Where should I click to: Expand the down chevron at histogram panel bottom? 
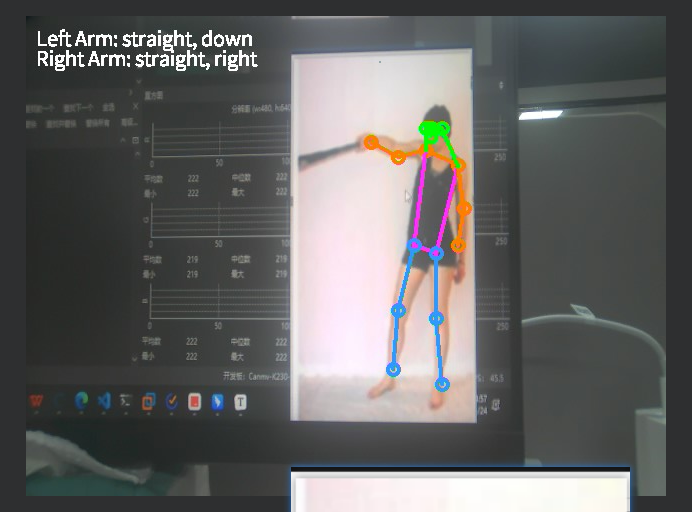[134, 359]
